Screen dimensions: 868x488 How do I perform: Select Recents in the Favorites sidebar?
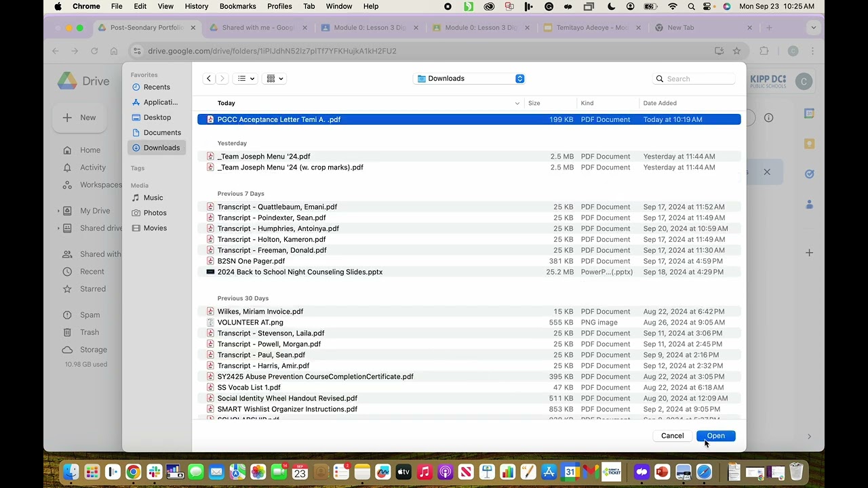click(x=157, y=87)
